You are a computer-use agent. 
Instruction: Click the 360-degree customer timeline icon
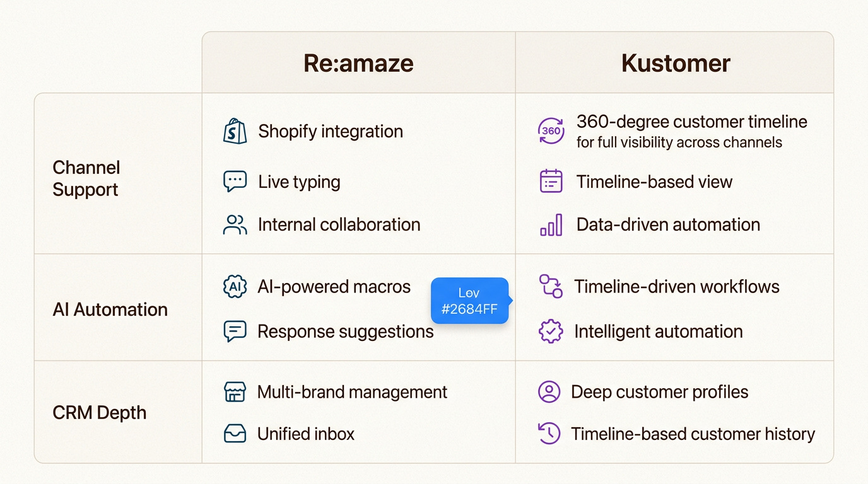[x=551, y=131]
